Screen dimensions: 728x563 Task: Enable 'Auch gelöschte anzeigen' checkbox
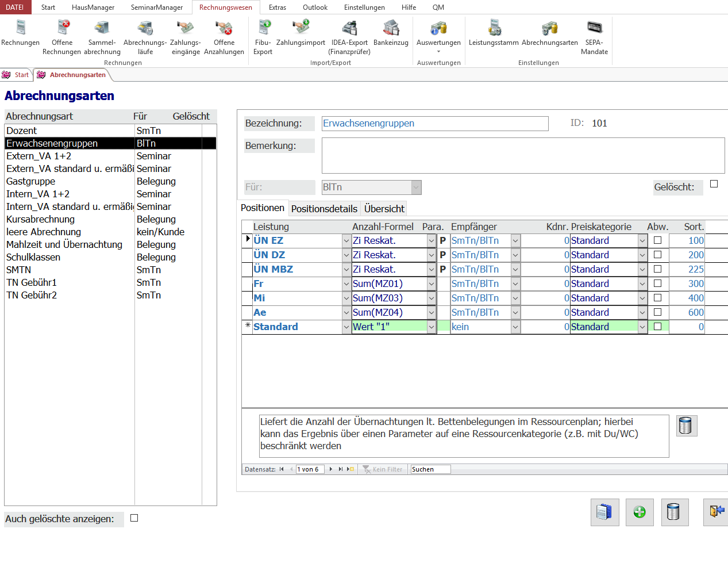point(134,518)
